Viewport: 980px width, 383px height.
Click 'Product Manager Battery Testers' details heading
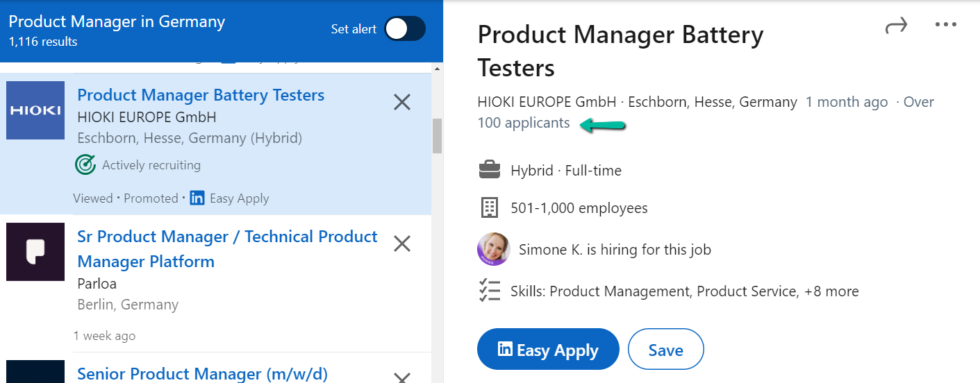[620, 51]
